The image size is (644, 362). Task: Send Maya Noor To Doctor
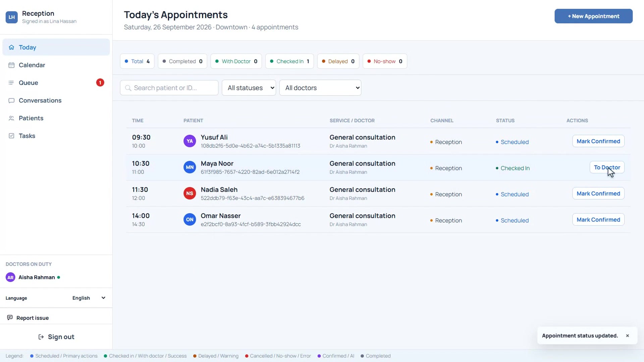coord(607,167)
